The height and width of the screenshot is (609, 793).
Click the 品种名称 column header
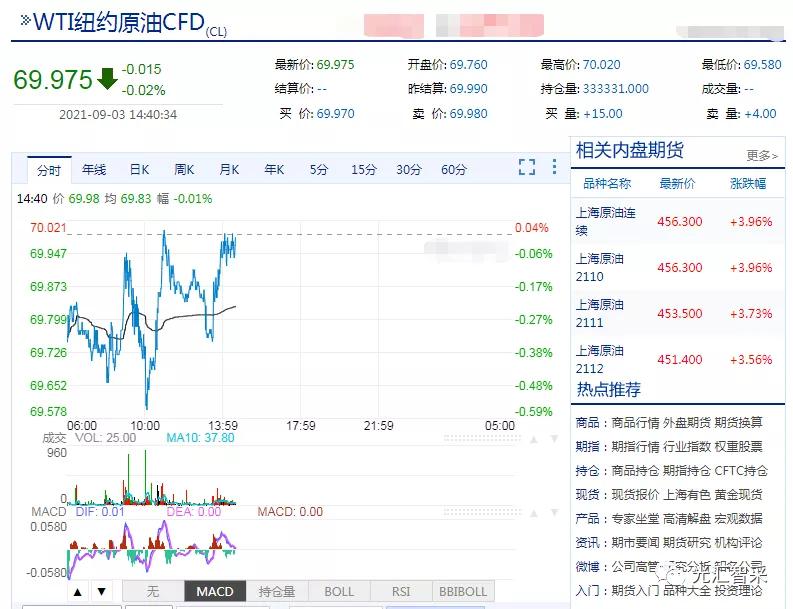click(607, 184)
